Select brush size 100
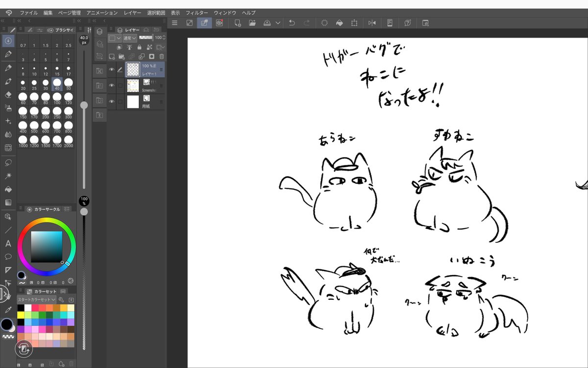Screen dimensions: 588x368 coord(57,99)
